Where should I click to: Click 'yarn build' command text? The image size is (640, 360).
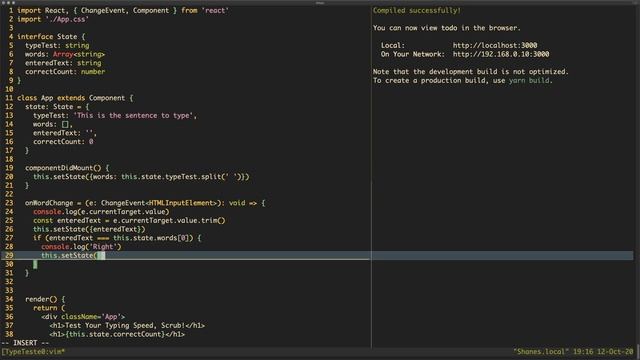(x=529, y=80)
